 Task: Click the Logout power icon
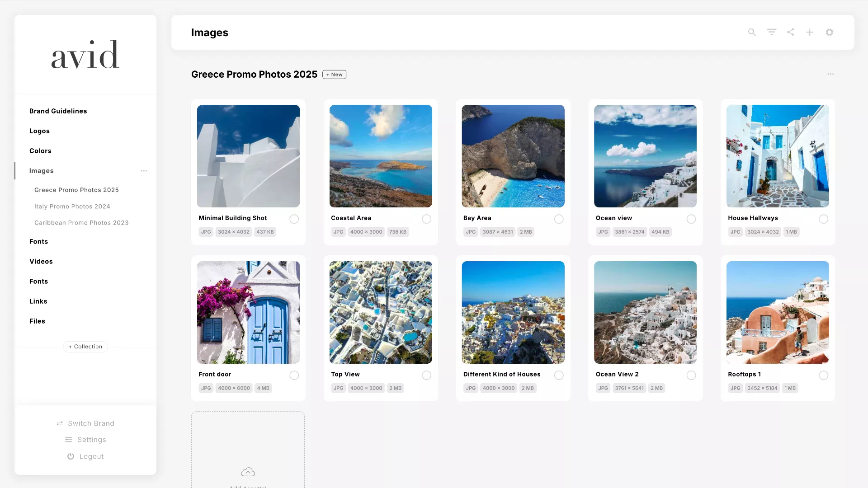tap(71, 456)
